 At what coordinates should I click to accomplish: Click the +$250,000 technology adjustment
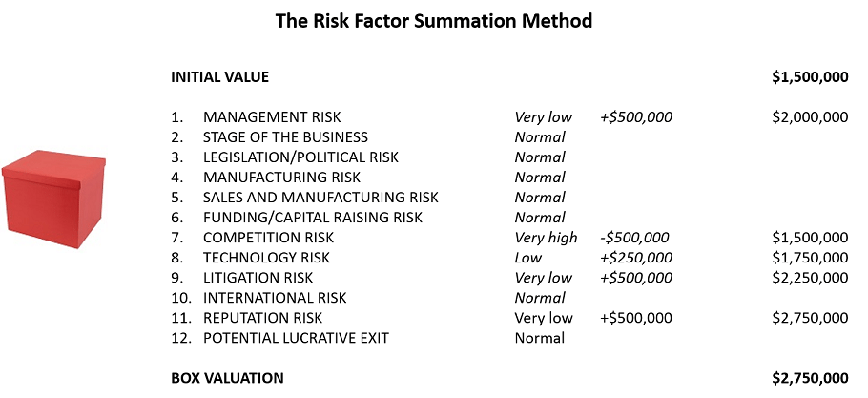click(x=636, y=258)
